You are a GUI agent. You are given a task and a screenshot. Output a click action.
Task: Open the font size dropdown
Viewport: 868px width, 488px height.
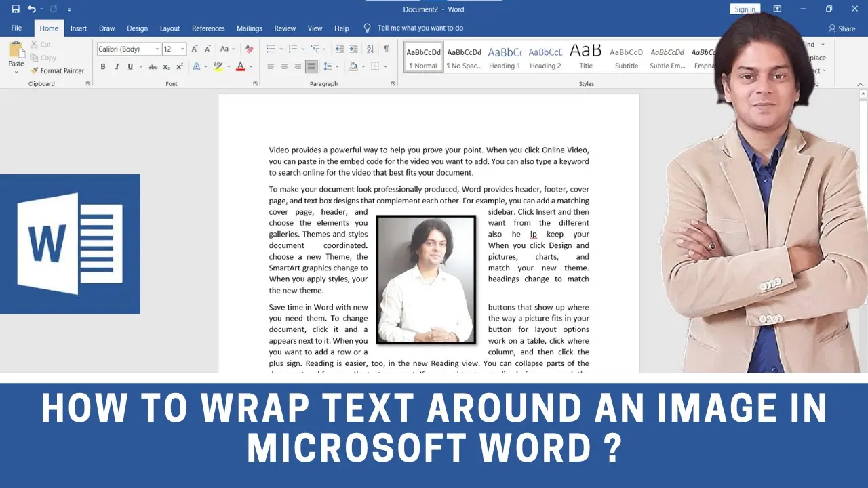(182, 49)
